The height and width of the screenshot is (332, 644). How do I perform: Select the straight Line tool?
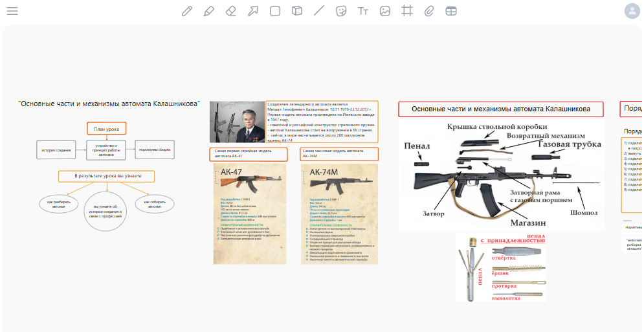[319, 11]
